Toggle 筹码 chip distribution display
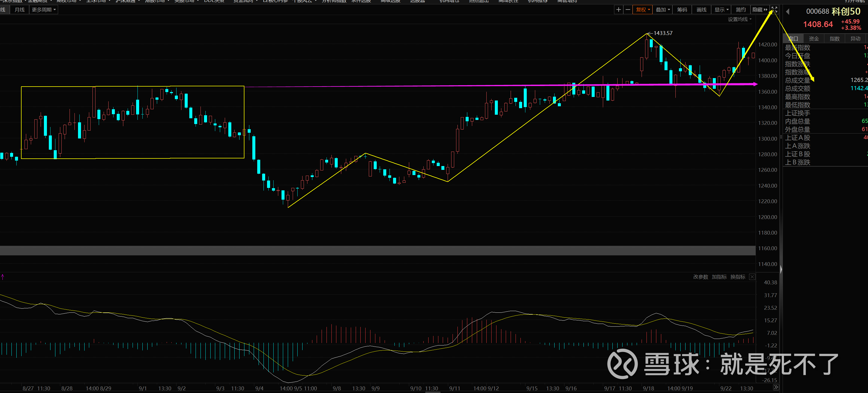The height and width of the screenshot is (393, 868). [x=682, y=10]
